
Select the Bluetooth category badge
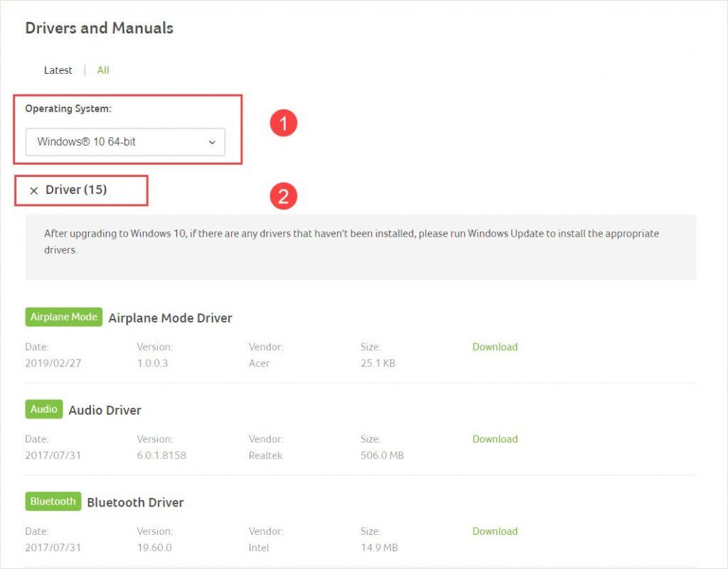pos(53,502)
